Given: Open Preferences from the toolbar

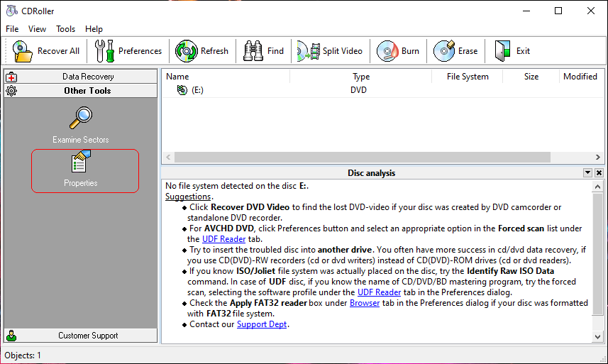Looking at the screenshot, I should coord(128,51).
